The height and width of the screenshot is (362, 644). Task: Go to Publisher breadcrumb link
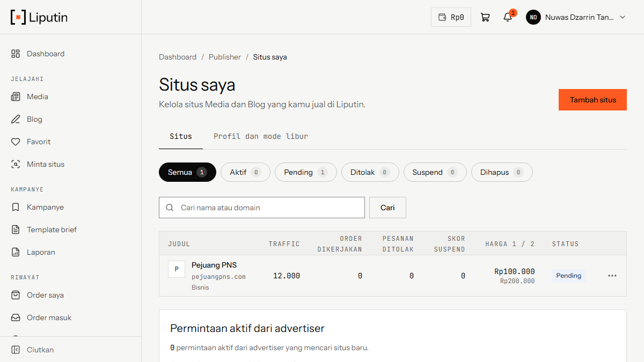[x=225, y=57]
